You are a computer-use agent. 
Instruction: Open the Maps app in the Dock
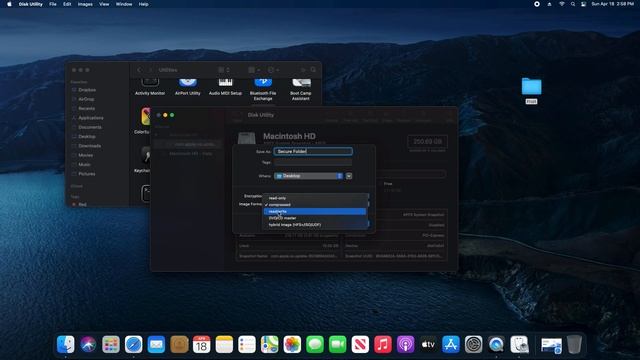(x=269, y=345)
